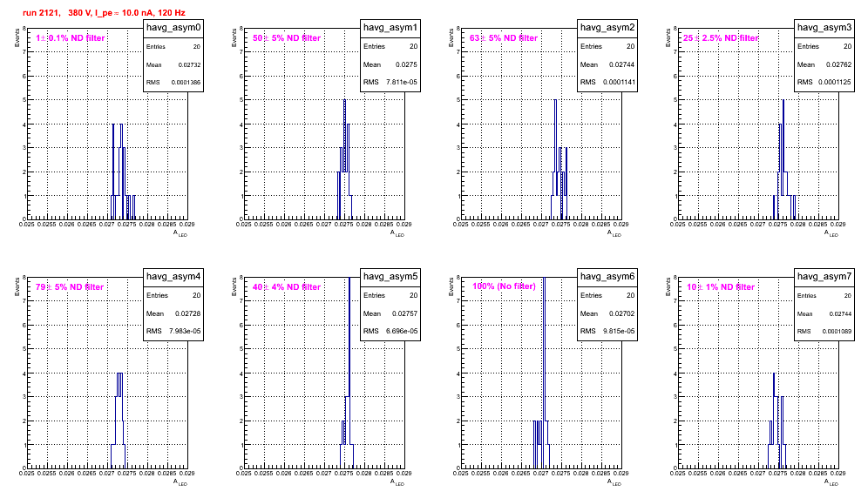This screenshot has height=498, width=868.
Task: Click the havg_asym5 stats box title
Action: point(390,276)
